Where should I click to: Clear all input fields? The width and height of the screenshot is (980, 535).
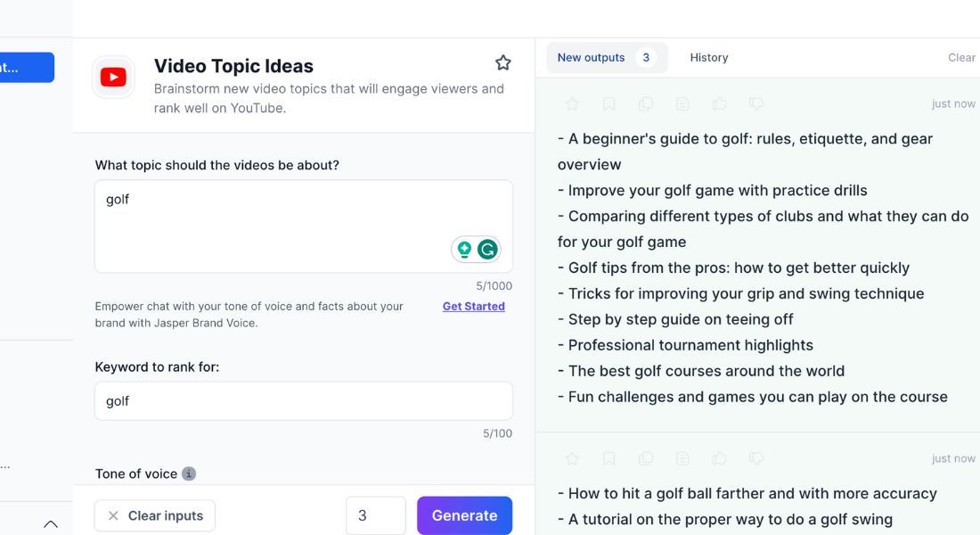pyautogui.click(x=154, y=515)
